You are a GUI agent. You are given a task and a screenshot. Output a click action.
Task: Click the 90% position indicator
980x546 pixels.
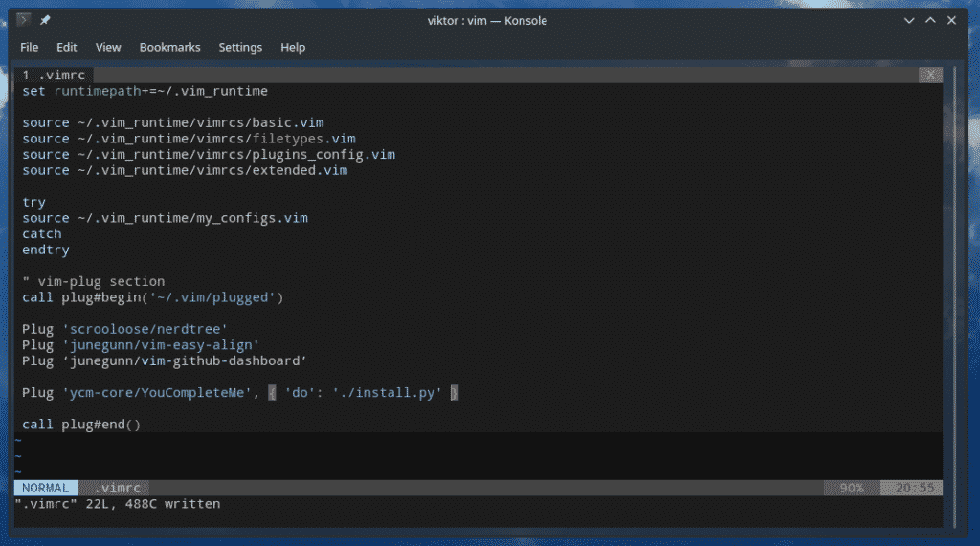851,488
